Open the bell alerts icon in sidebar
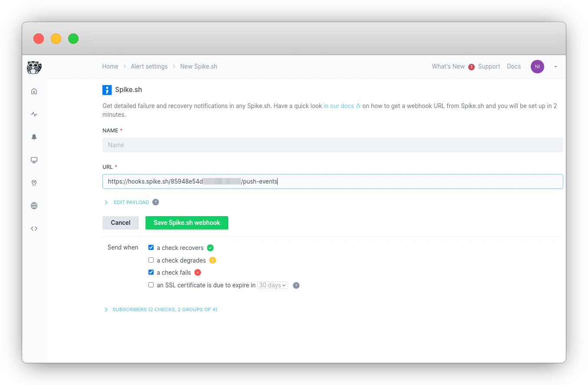The width and height of the screenshot is (588, 385). coord(34,137)
